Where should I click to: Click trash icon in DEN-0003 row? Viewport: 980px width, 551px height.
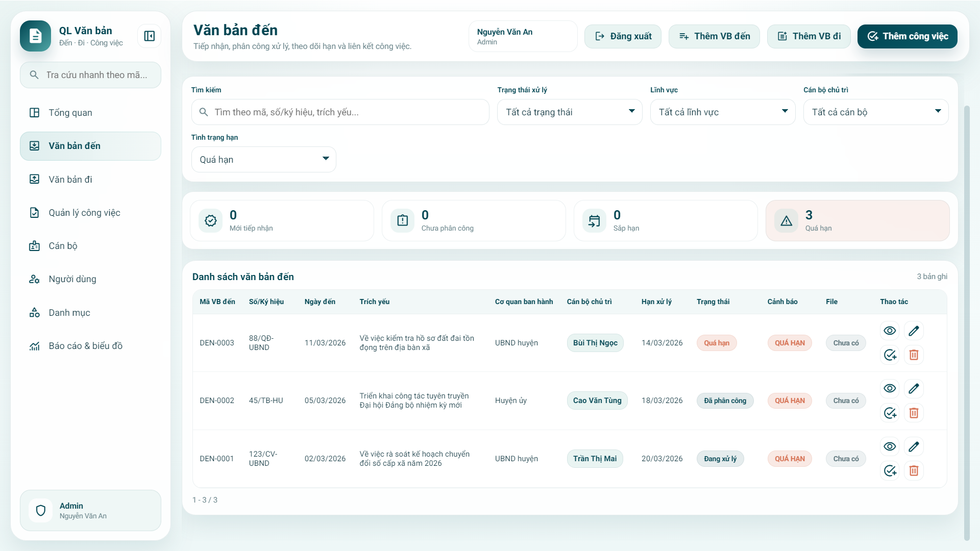[914, 355]
